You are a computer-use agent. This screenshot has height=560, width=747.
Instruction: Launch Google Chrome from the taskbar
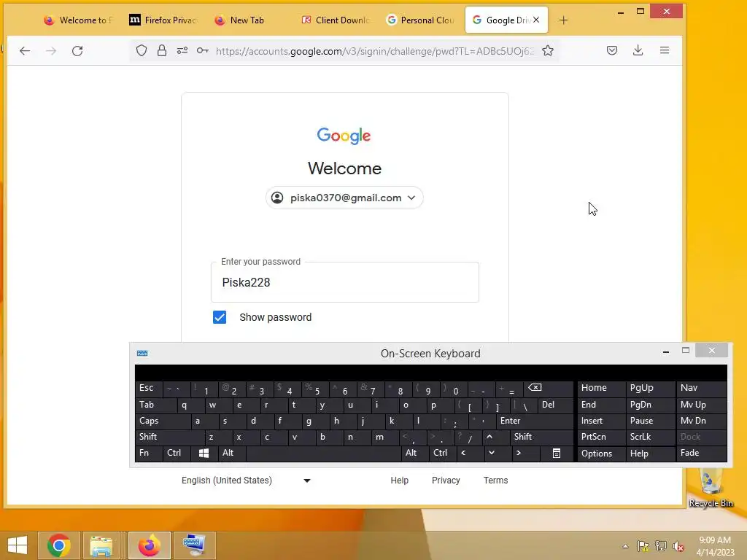pyautogui.click(x=59, y=545)
